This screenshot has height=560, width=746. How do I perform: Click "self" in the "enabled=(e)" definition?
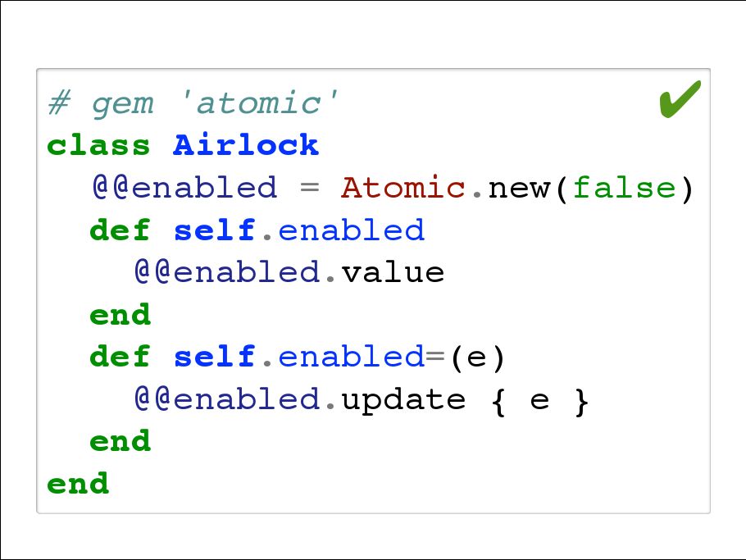click(215, 357)
